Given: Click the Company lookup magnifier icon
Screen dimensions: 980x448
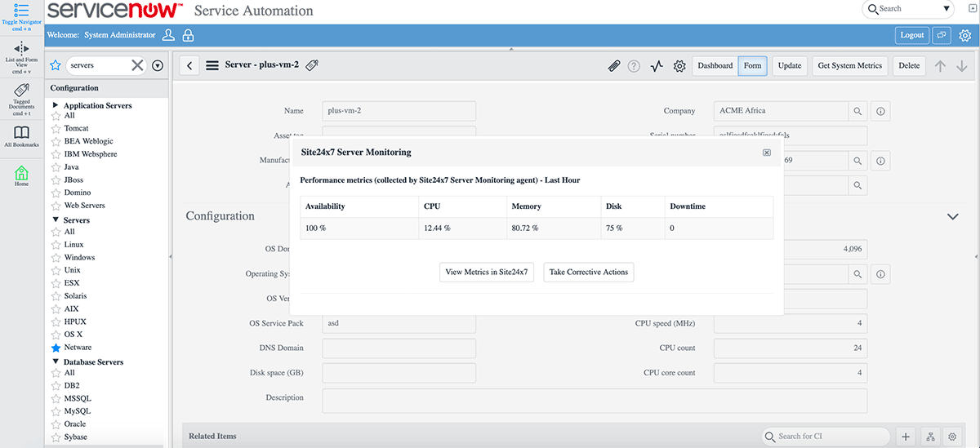Looking at the screenshot, I should tap(858, 110).
